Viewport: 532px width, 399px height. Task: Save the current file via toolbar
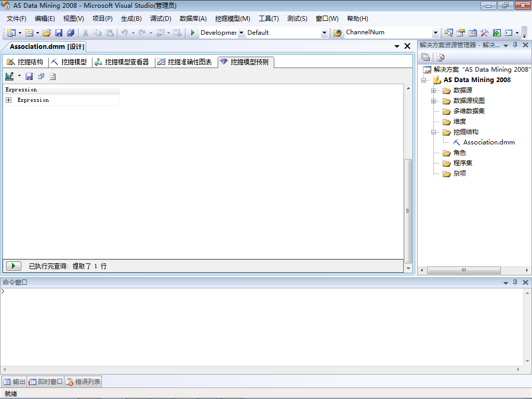[59, 33]
